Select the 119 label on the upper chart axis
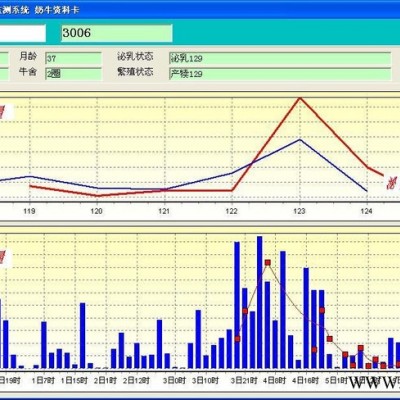Image resolution: width=400 pixels, height=400 pixels. [x=29, y=211]
